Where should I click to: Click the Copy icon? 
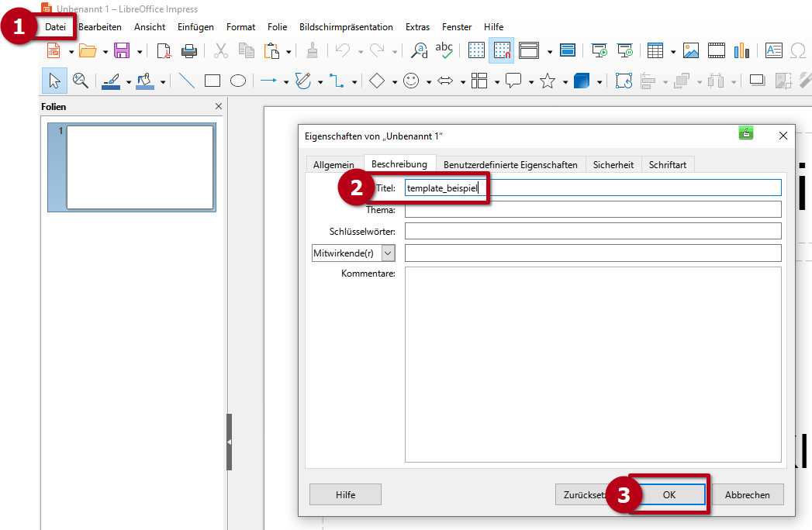point(246,50)
